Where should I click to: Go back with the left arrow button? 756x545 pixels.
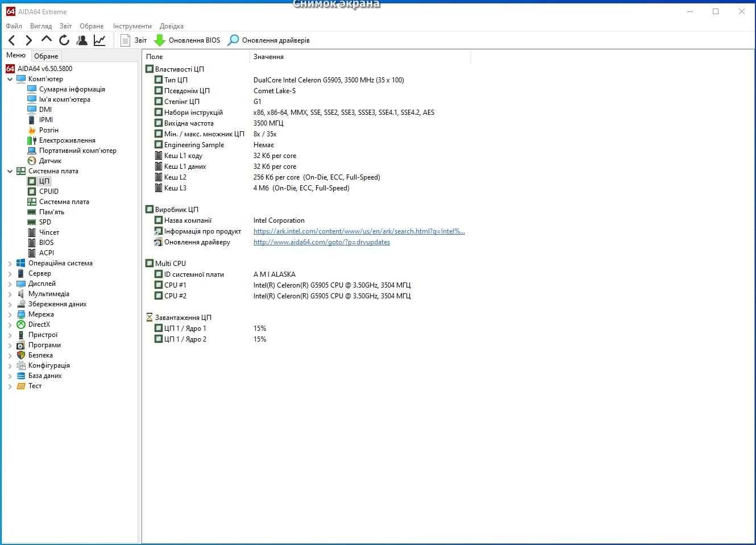pos(12,40)
